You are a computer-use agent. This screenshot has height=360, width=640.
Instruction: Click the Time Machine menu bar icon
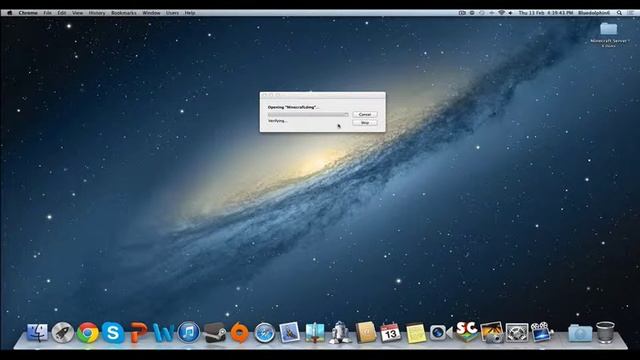click(x=482, y=13)
